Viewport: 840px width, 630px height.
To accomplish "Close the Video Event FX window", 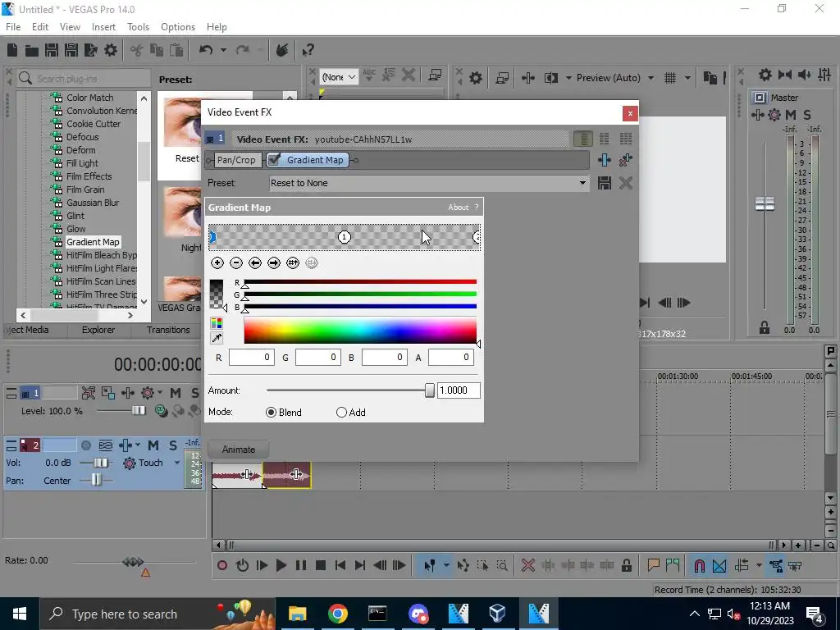I will (630, 113).
